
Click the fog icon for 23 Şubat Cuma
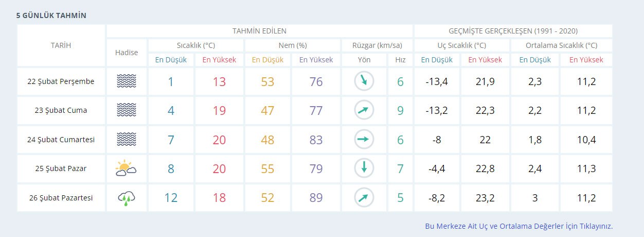point(127,110)
